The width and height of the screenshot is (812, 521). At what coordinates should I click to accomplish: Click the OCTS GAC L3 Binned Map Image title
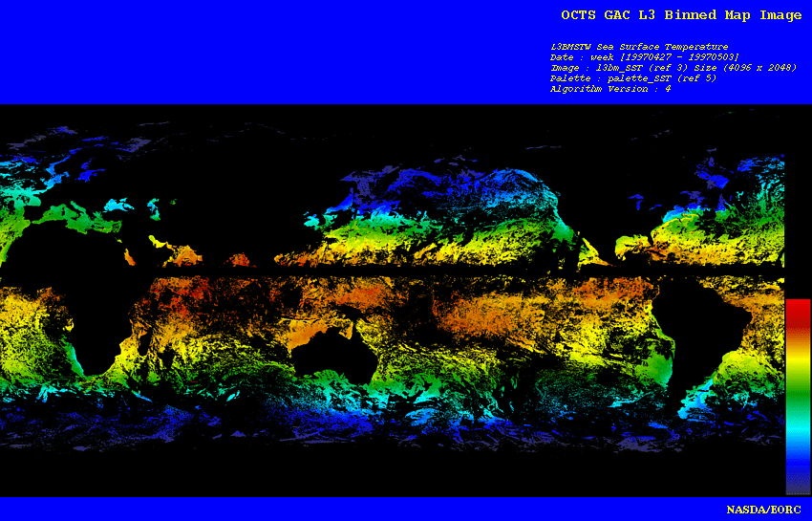coord(681,15)
